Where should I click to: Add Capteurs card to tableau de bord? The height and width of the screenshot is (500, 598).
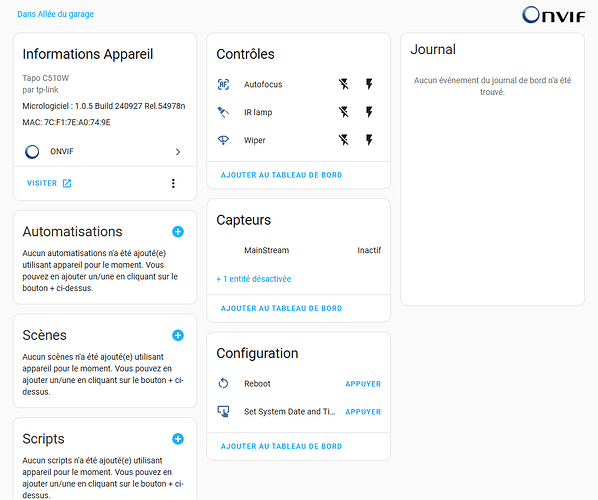click(x=281, y=308)
